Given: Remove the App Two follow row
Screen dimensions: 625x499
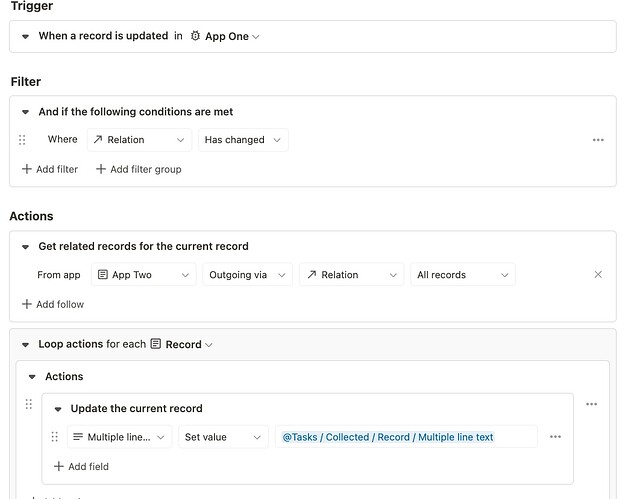Looking at the screenshot, I should pyautogui.click(x=598, y=274).
